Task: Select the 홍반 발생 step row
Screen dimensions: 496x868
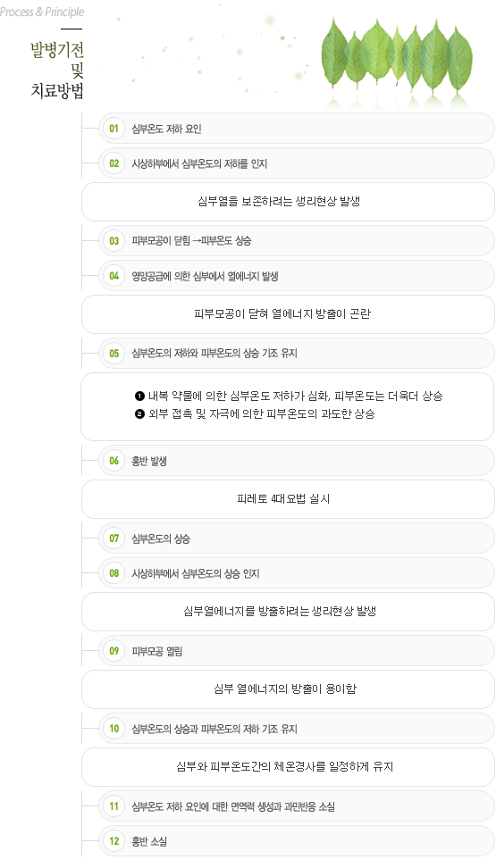Action: click(x=297, y=461)
